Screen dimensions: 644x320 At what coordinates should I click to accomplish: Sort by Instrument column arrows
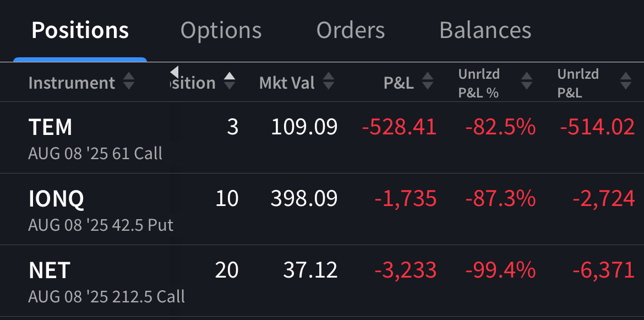128,83
